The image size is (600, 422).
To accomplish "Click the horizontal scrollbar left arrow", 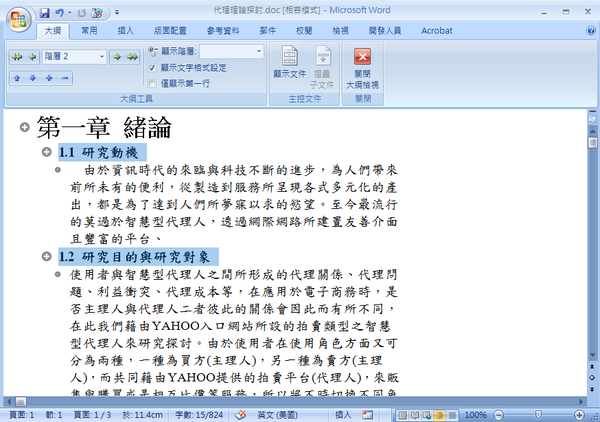I will tap(8, 401).
